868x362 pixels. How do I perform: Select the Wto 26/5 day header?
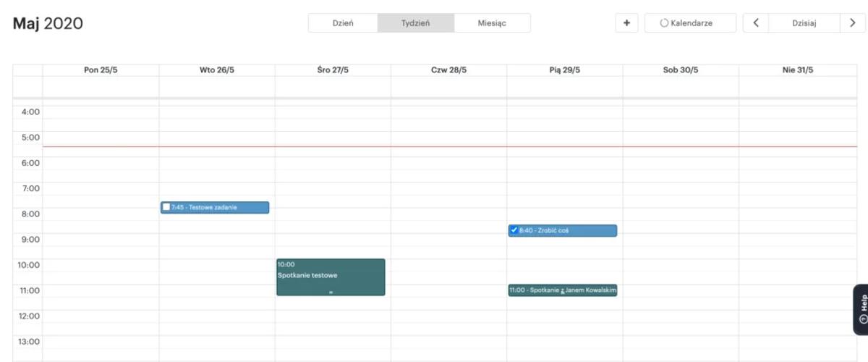click(x=217, y=70)
